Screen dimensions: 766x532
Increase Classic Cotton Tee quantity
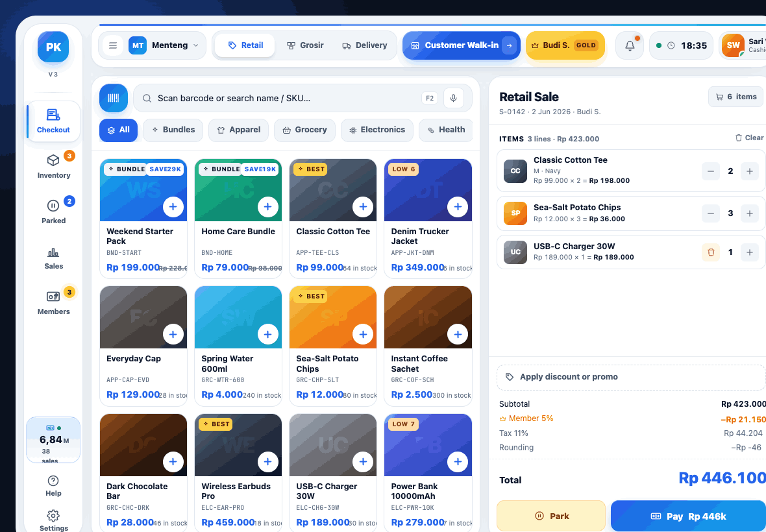[x=749, y=171]
